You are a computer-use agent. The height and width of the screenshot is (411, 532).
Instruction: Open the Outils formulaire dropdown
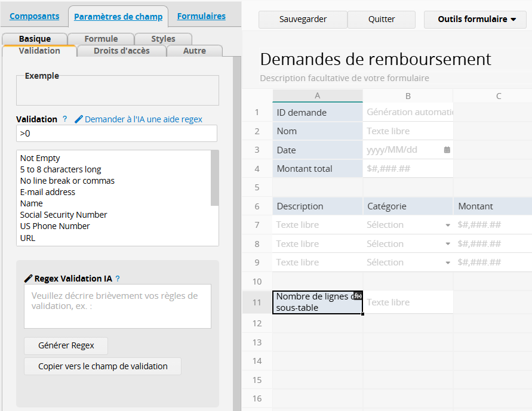(x=475, y=19)
